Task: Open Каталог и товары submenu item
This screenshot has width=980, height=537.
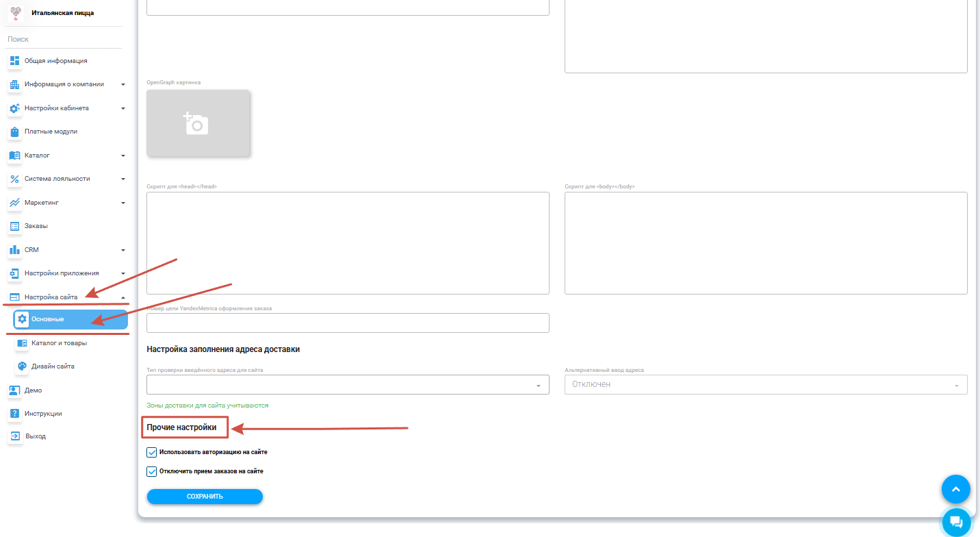Action: coord(59,343)
